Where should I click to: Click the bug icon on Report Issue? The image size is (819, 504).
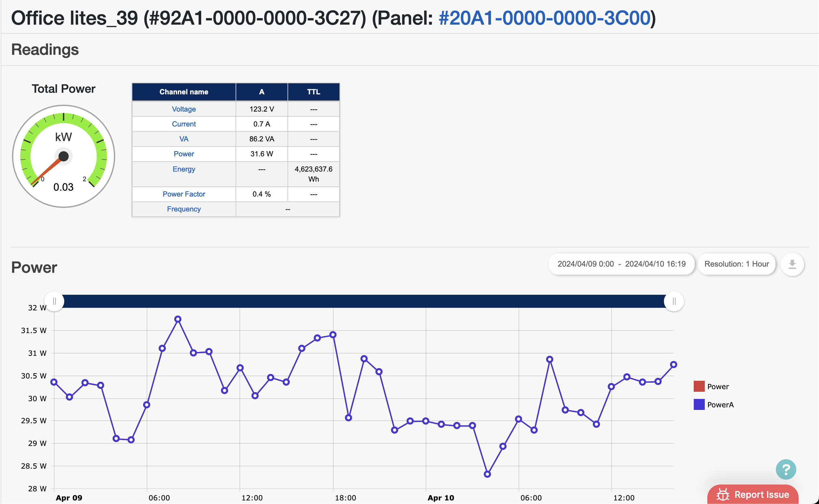click(x=723, y=495)
